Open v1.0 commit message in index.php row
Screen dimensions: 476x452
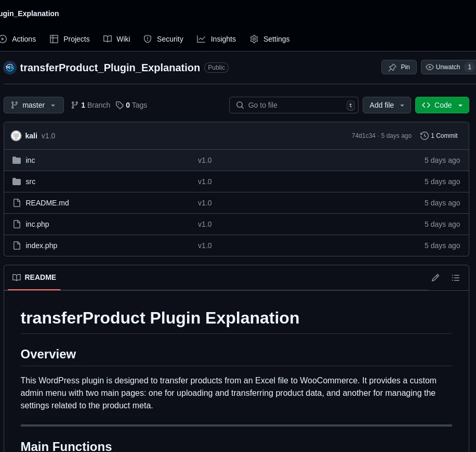(x=205, y=246)
